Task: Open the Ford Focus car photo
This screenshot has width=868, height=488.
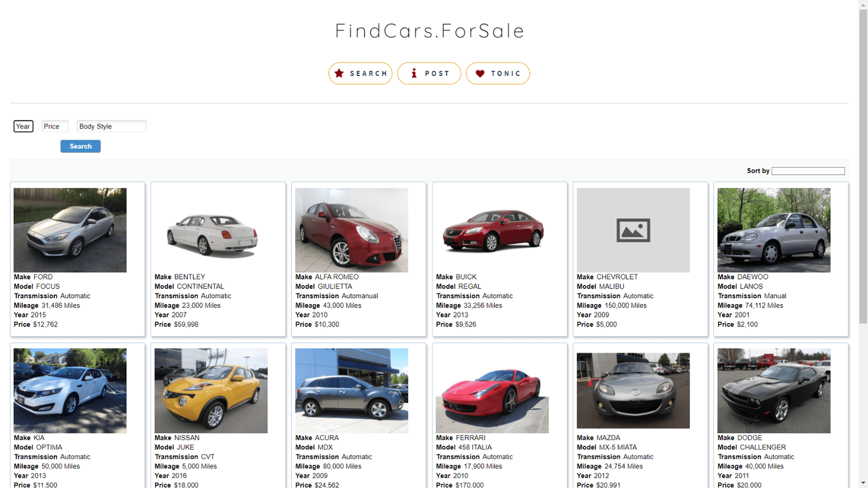Action: click(x=70, y=230)
